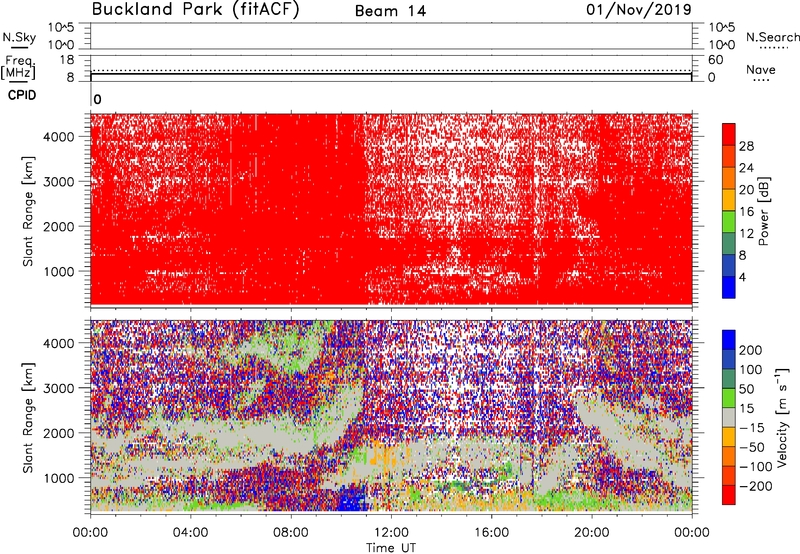This screenshot has width=800, height=554.
Task: Pick the yellow 20 dB power color segment
Action: tap(729, 199)
